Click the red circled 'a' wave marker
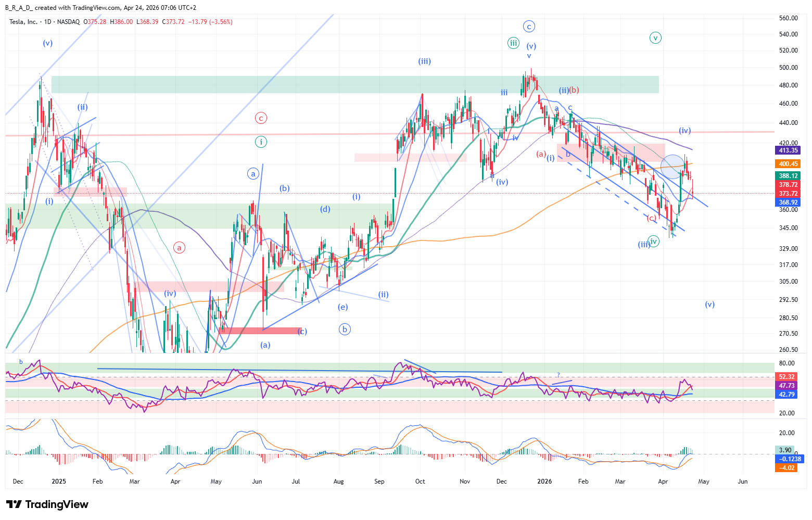 (x=179, y=248)
